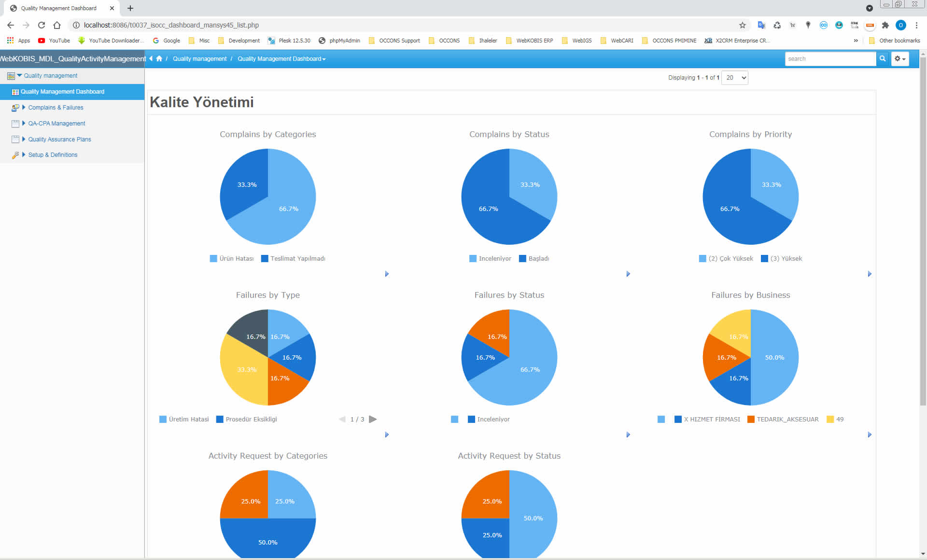
Task: Toggle the 49 legend entry
Action: tap(835, 420)
